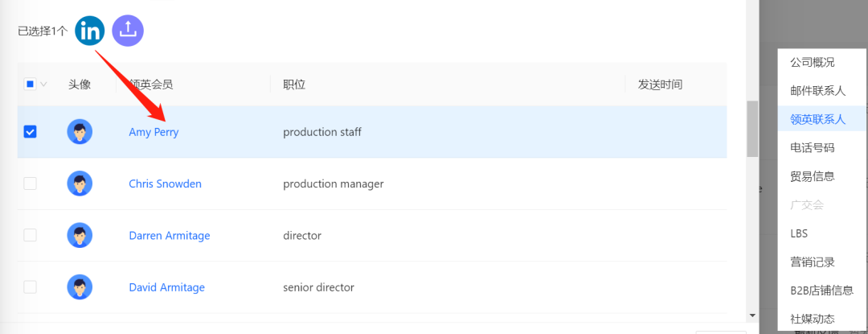The image size is (868, 334).
Task: Click the vertical scrollbar thumb
Action: [x=752, y=129]
